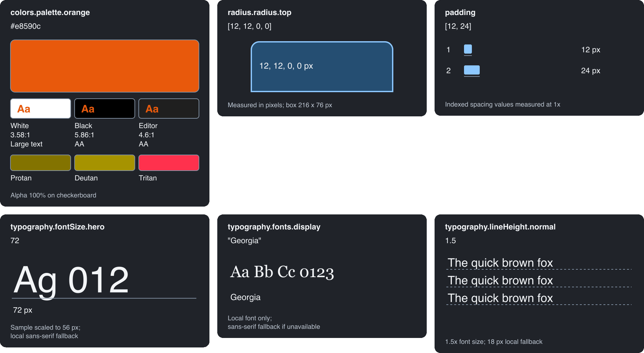Click the spacing block for index 1
The image size is (644, 353).
pyautogui.click(x=468, y=49)
